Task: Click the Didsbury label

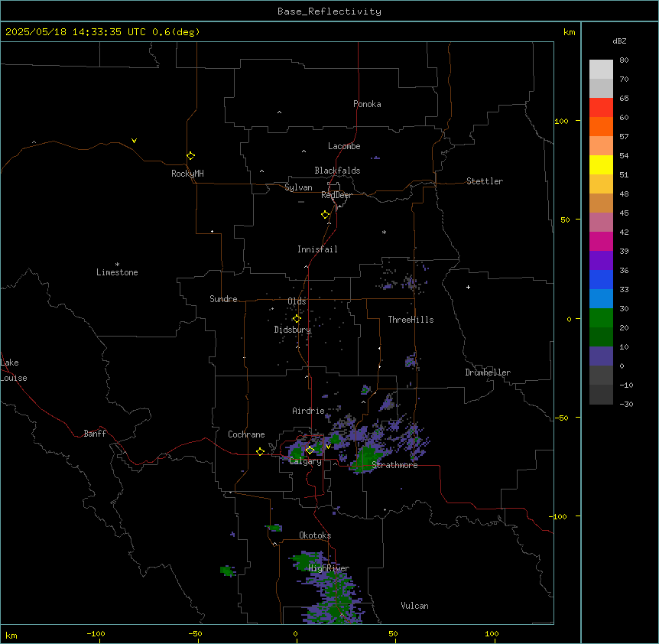Action: (x=293, y=330)
